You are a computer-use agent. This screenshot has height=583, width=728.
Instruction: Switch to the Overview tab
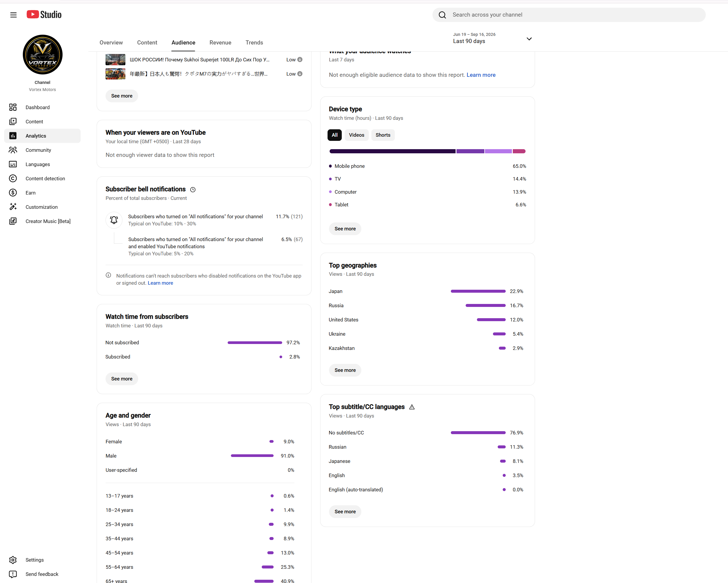click(111, 43)
